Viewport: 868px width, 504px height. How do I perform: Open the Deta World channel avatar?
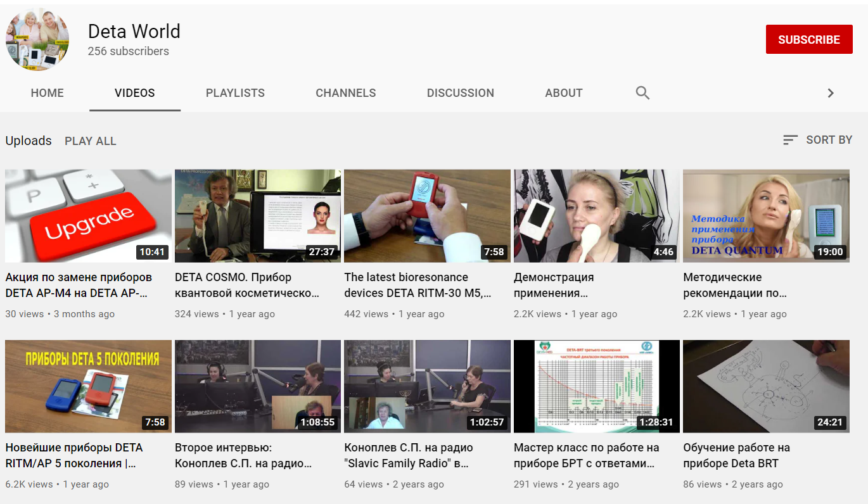coord(37,39)
